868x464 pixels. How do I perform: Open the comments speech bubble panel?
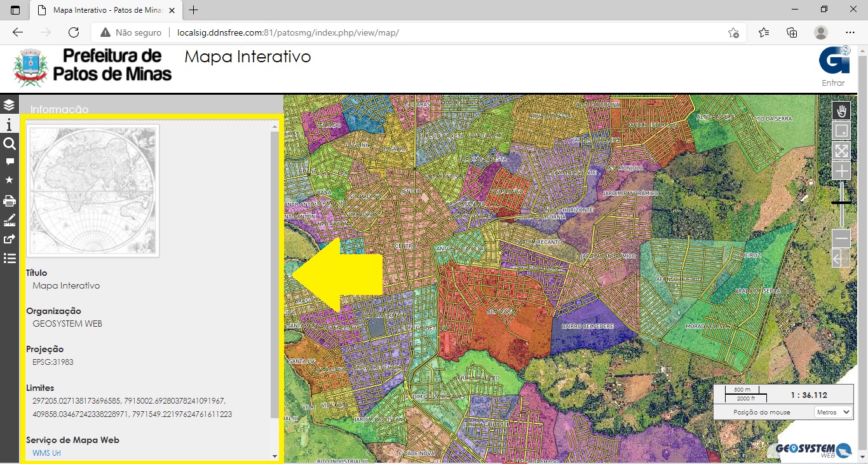point(10,162)
